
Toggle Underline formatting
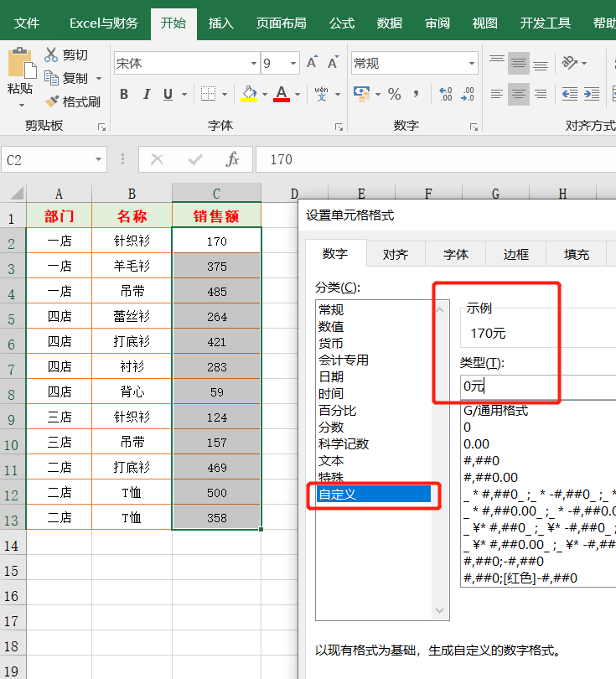tap(168, 94)
